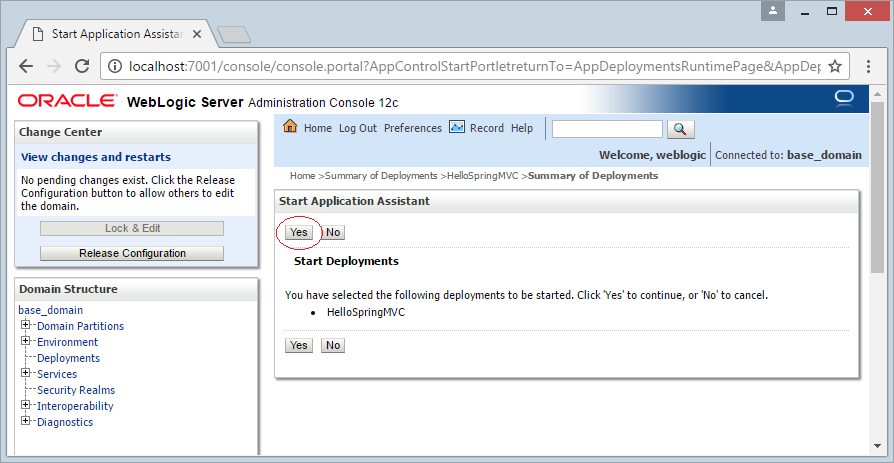Open base_domain in Domain Structure

[x=51, y=310]
